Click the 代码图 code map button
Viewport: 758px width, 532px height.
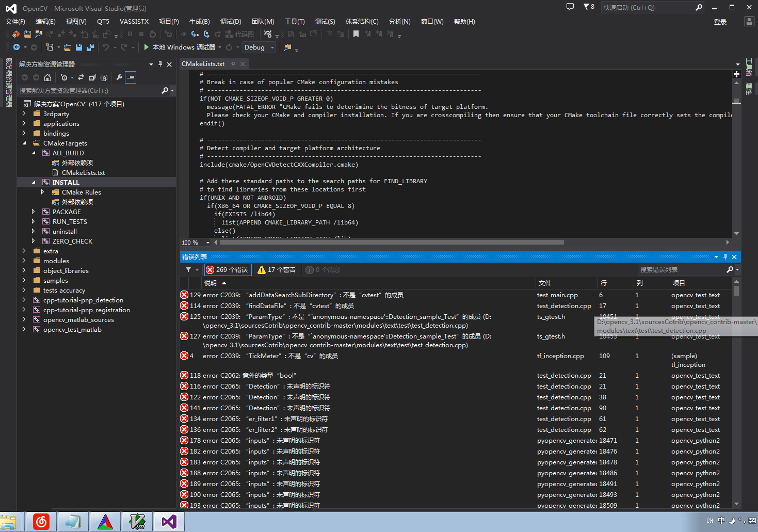coord(239,34)
